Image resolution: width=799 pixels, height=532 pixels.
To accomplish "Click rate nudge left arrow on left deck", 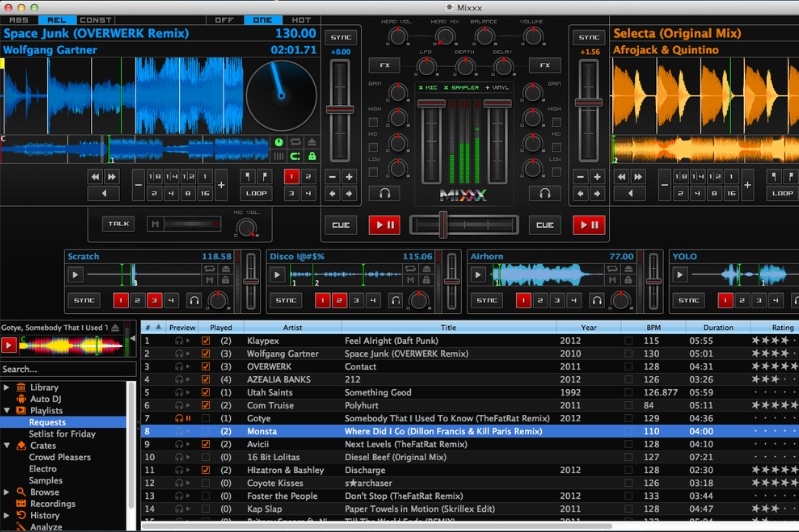I will tap(333, 193).
